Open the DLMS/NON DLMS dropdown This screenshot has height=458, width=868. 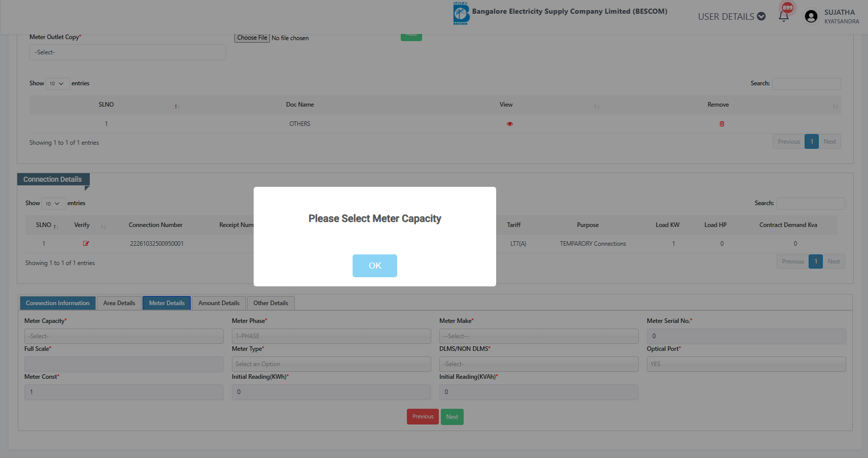click(x=539, y=364)
